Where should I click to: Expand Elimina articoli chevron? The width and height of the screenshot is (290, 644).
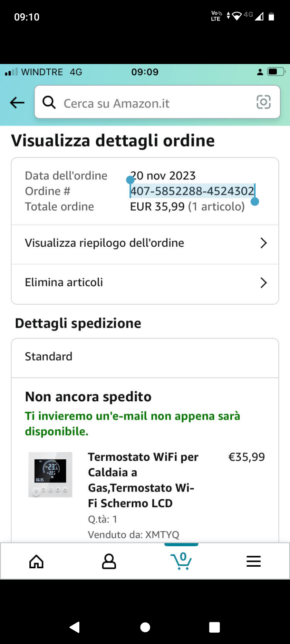click(x=263, y=283)
